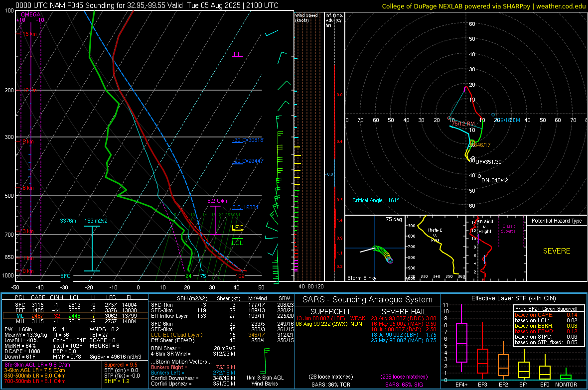Select the 13 Jun 00 00Z (LBF) WEAK match
Screen dimensions: 588x390
pyautogui.click(x=330, y=318)
